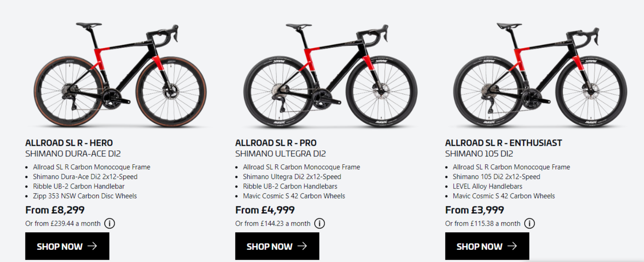Viewport: 644px width, 262px height.
Task: Click the Hero bike photo with tan tyres
Action: [120, 75]
